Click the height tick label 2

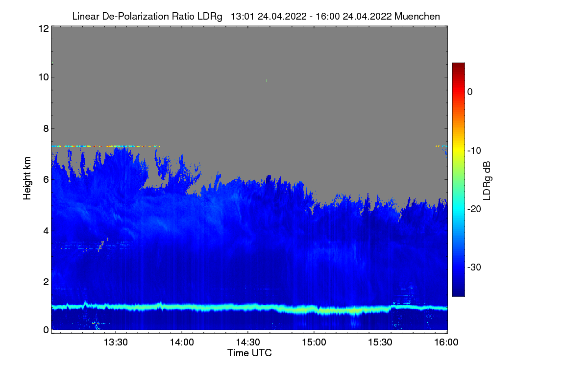pyautogui.click(x=45, y=282)
